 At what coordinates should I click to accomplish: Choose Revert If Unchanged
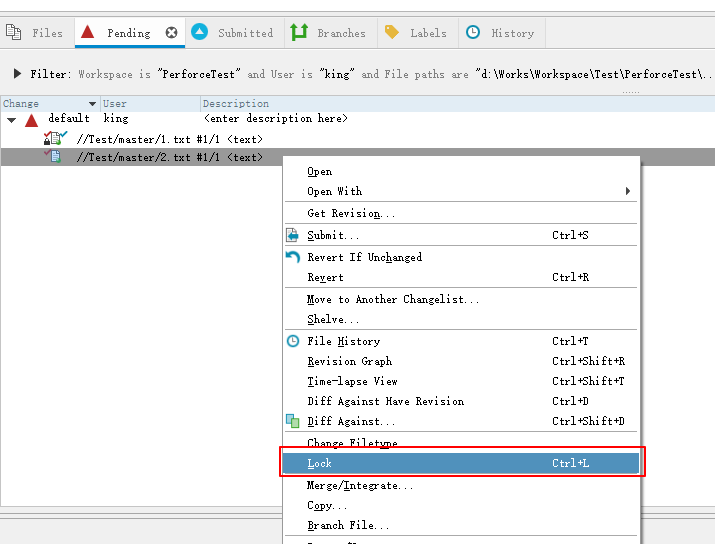click(x=364, y=257)
